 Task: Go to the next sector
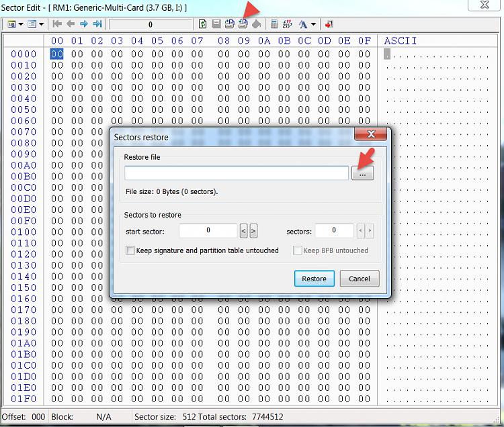click(x=84, y=24)
